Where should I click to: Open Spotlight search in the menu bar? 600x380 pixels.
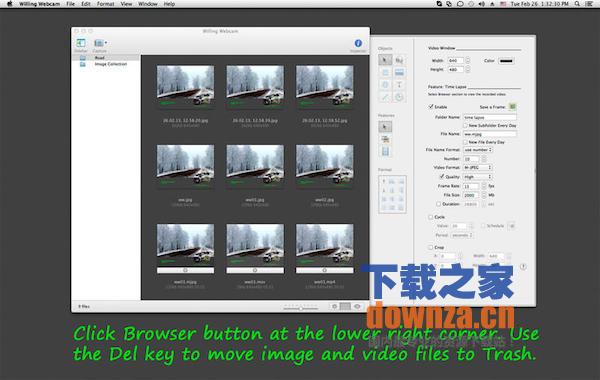(577, 4)
